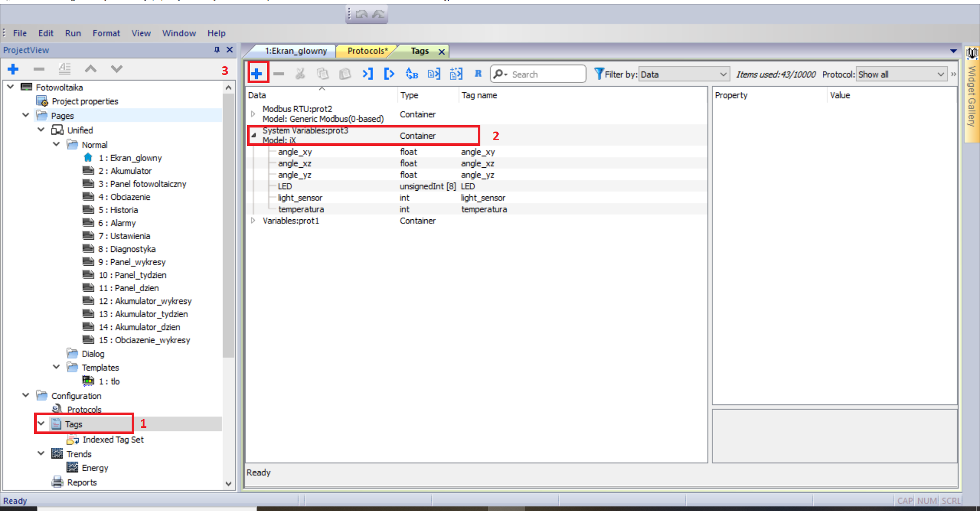Click the remove tag minus icon in Tags toolbar
980x511 pixels.
[x=279, y=74]
